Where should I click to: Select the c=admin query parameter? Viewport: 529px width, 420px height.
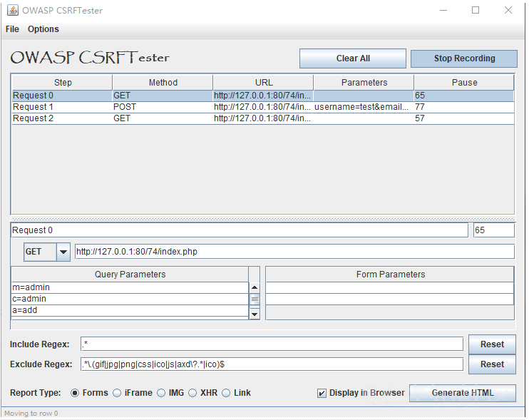[x=130, y=299]
